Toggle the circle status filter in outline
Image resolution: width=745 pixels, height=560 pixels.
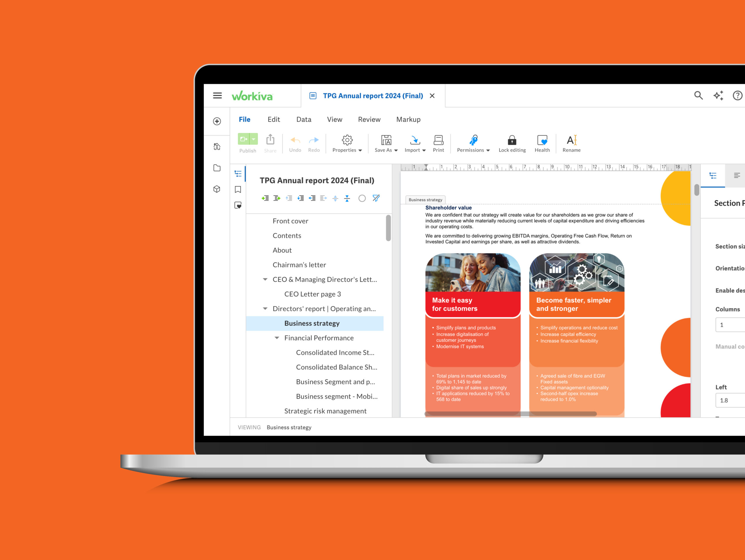pyautogui.click(x=362, y=198)
